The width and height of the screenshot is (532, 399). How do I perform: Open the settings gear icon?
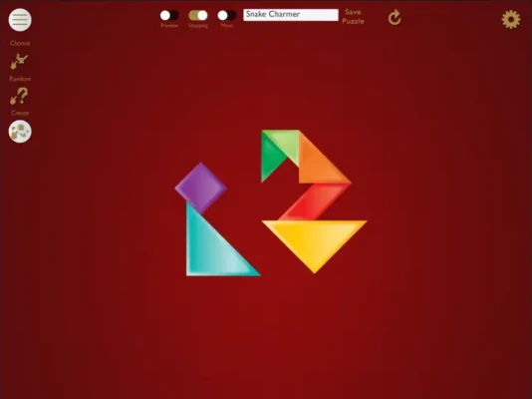point(511,19)
